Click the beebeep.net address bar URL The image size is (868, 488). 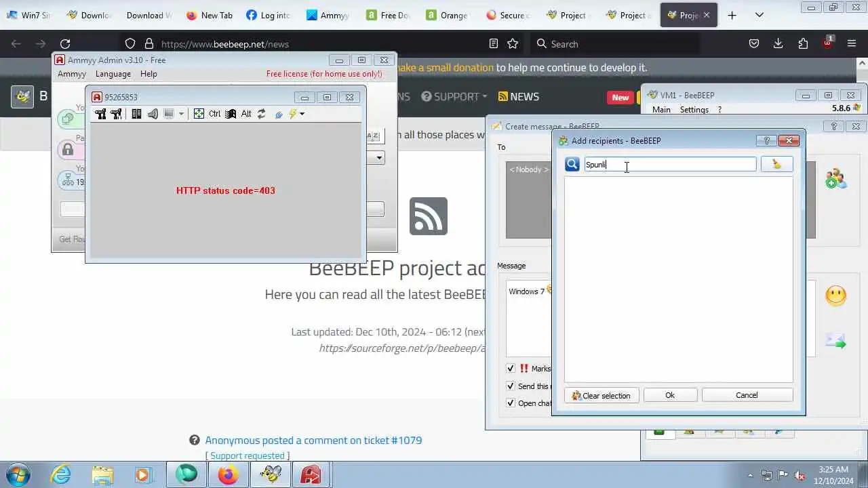tap(225, 44)
